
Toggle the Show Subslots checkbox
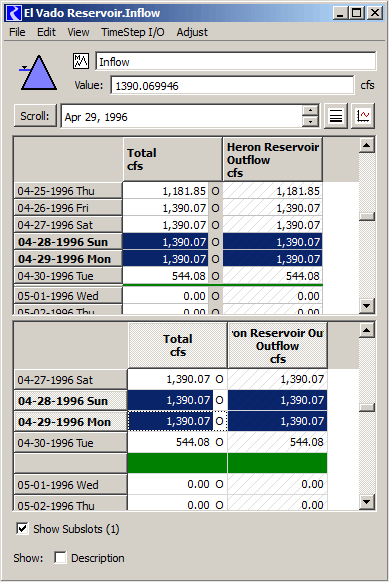[22, 528]
